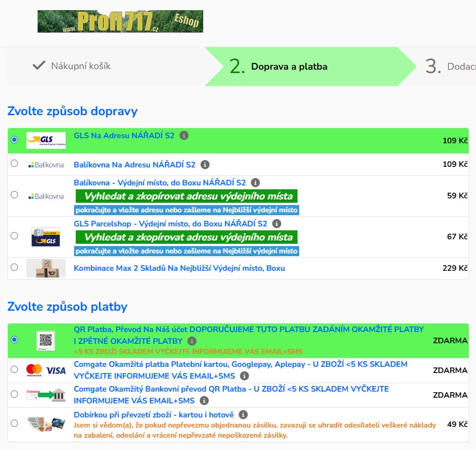Choose GLS Parcelshop delivery radio button
The height and width of the screenshot is (450, 476).
pyautogui.click(x=14, y=237)
